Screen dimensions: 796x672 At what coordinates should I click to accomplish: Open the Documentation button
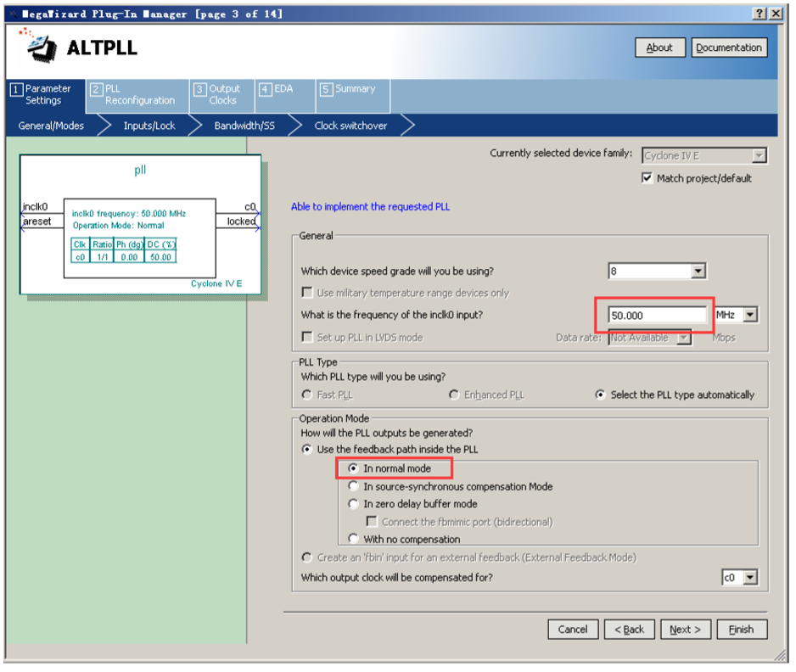729,48
